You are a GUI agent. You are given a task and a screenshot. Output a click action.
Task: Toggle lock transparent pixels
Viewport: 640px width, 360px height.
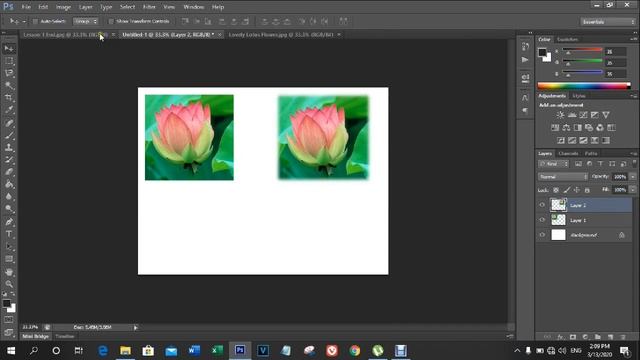point(556,190)
